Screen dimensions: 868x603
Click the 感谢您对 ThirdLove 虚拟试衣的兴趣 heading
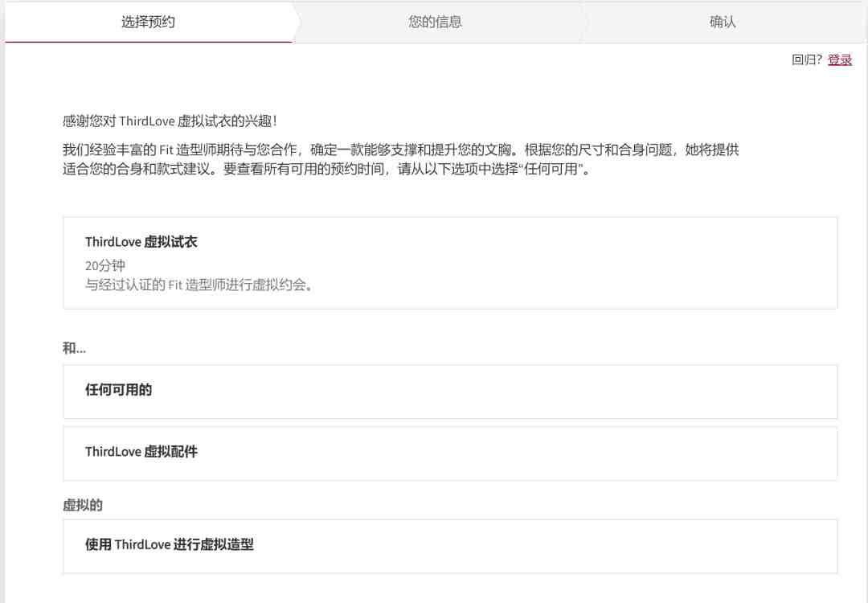point(170,121)
